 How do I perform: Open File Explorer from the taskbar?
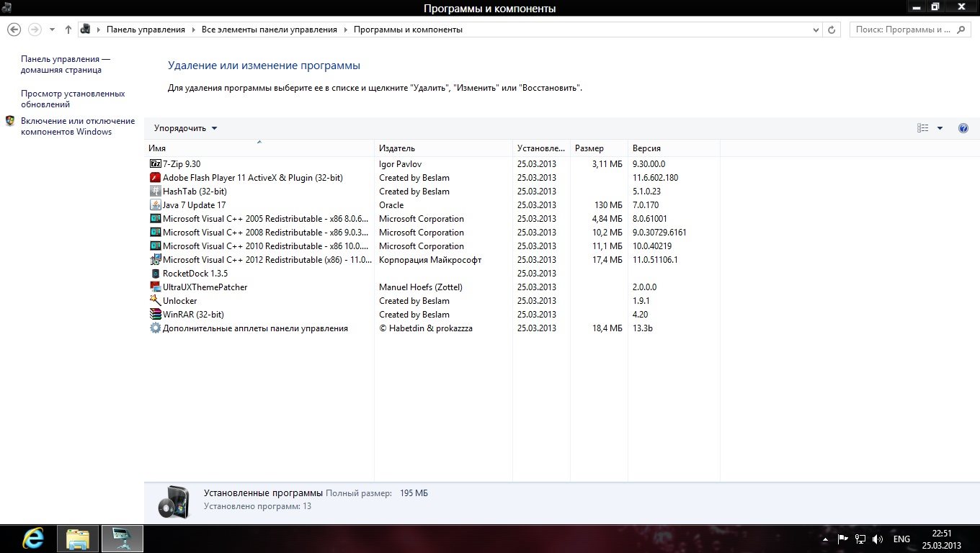[x=78, y=539]
